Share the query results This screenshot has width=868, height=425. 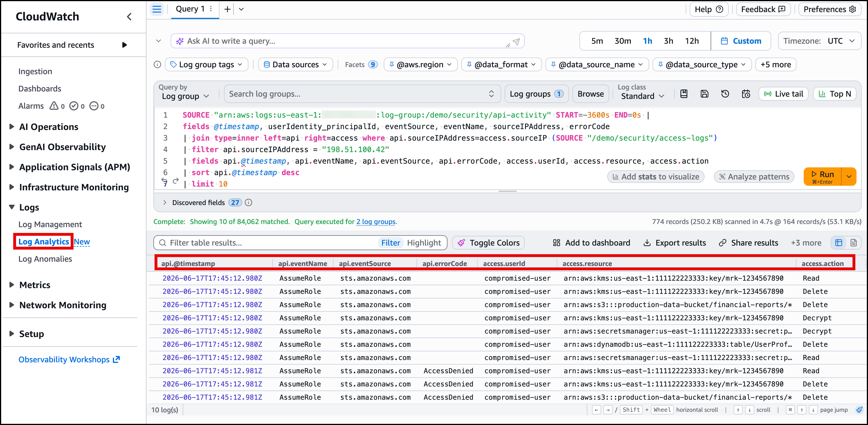coord(748,242)
